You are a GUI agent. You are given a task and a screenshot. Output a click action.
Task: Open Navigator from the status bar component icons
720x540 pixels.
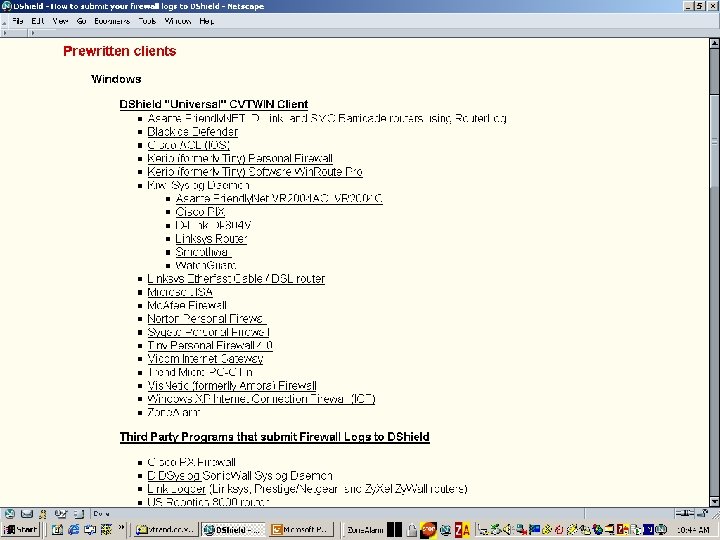[10, 514]
